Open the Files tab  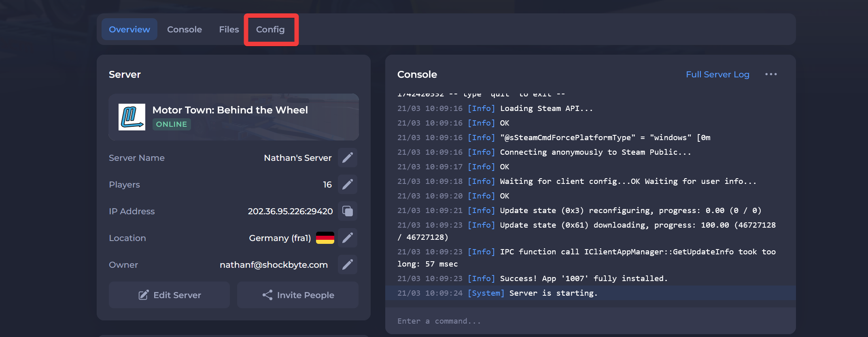coord(229,29)
